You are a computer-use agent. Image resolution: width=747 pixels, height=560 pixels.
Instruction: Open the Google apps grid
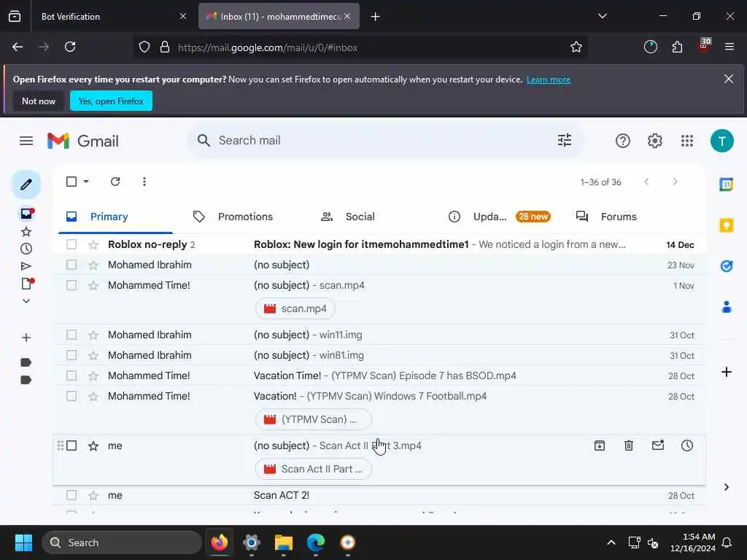(x=687, y=141)
